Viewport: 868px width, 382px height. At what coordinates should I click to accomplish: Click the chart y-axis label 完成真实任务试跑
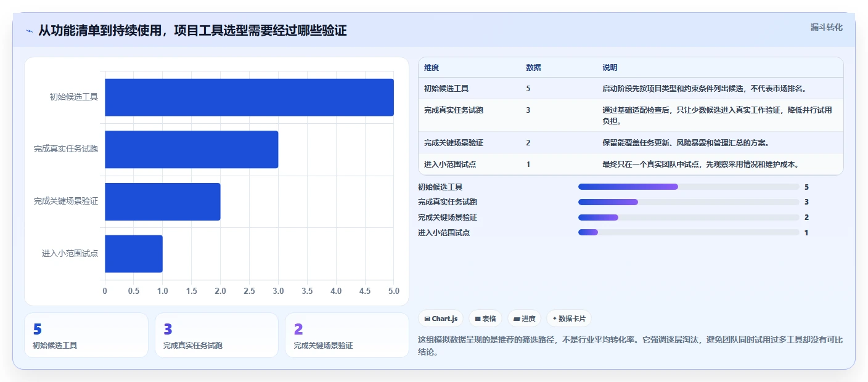coord(66,149)
